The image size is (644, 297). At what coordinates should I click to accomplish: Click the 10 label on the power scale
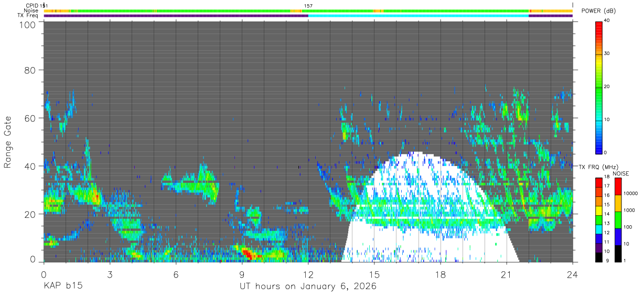(607, 120)
